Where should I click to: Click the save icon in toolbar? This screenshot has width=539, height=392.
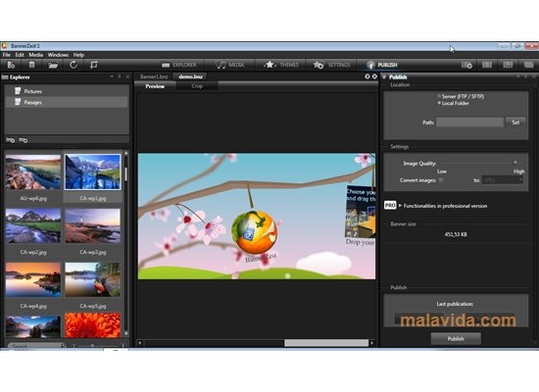click(31, 65)
